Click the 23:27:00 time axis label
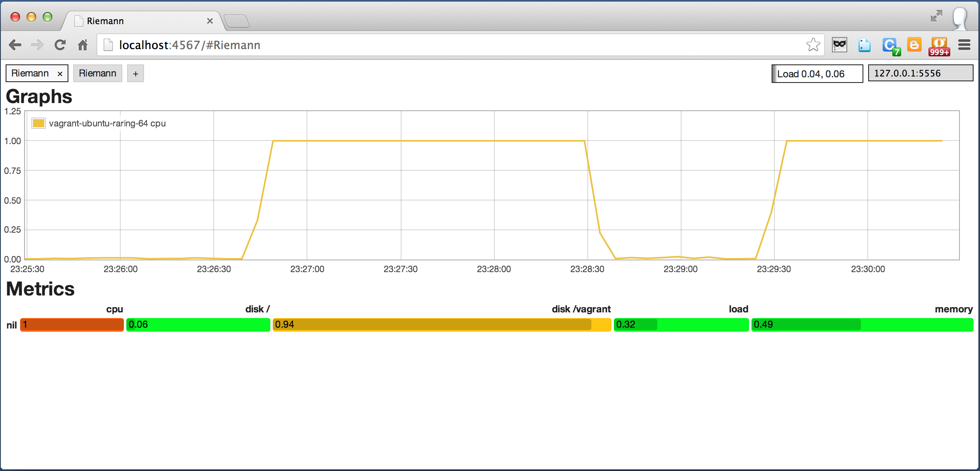This screenshot has width=980, height=471. pos(307,269)
